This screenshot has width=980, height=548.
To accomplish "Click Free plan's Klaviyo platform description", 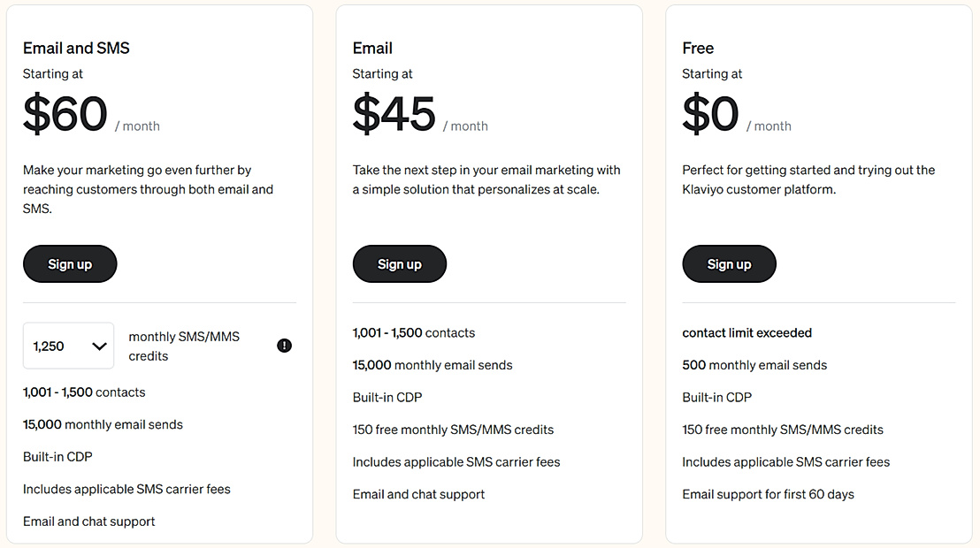I will point(808,179).
